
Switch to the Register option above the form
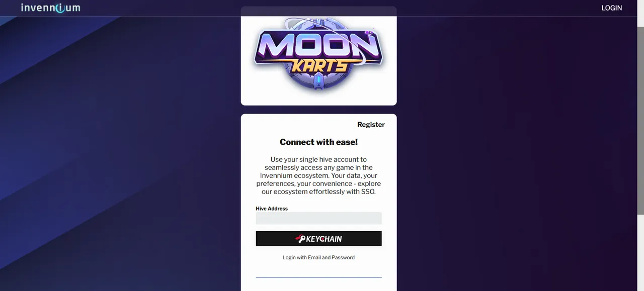pos(371,124)
